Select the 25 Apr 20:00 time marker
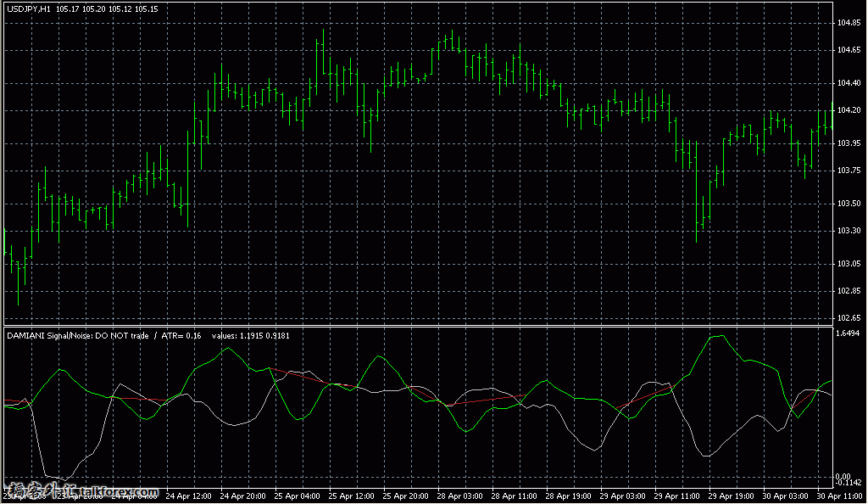 tap(406, 496)
